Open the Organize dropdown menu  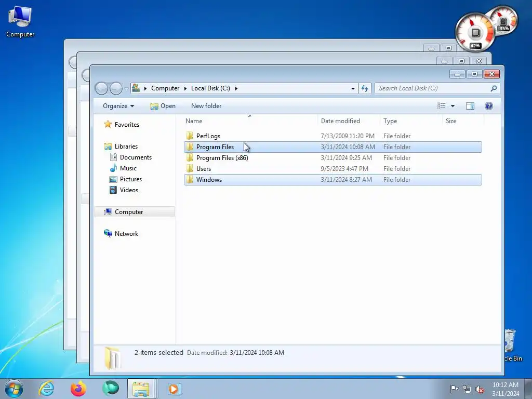click(118, 106)
